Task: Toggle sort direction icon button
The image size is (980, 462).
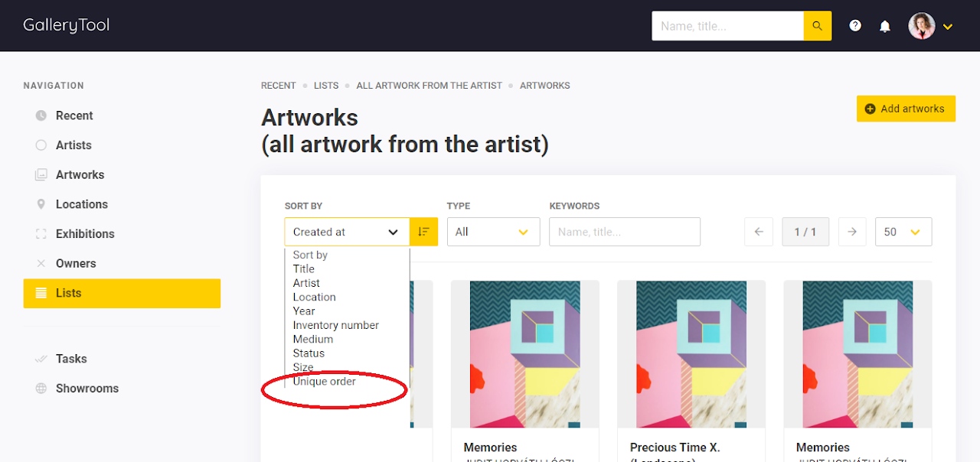Action: click(x=423, y=232)
